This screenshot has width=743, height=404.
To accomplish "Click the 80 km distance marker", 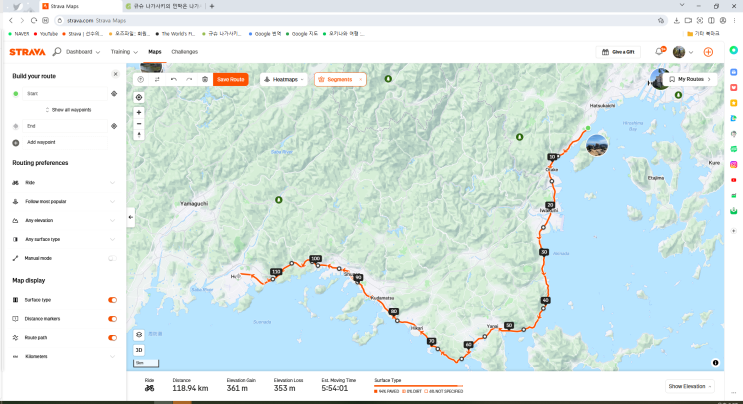I will point(393,311).
